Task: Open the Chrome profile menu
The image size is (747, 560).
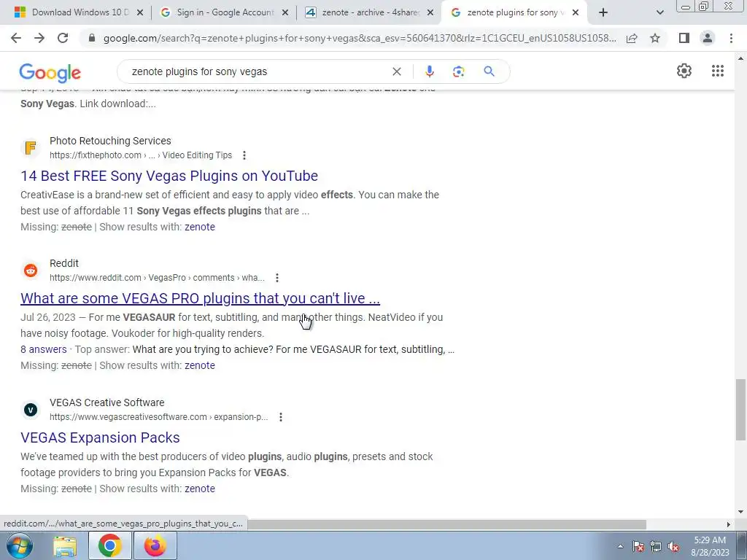Action: coord(708,38)
